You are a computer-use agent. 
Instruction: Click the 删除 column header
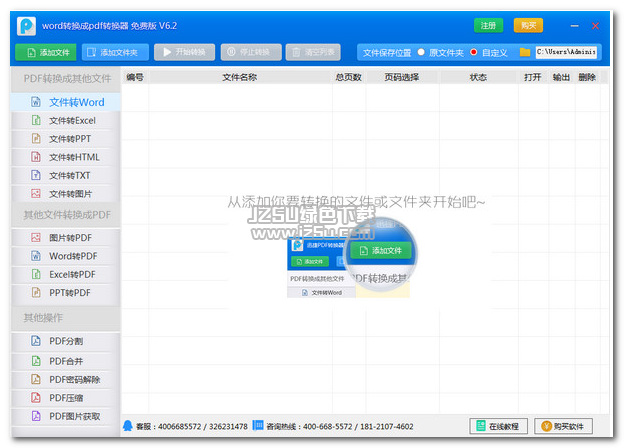pyautogui.click(x=587, y=77)
